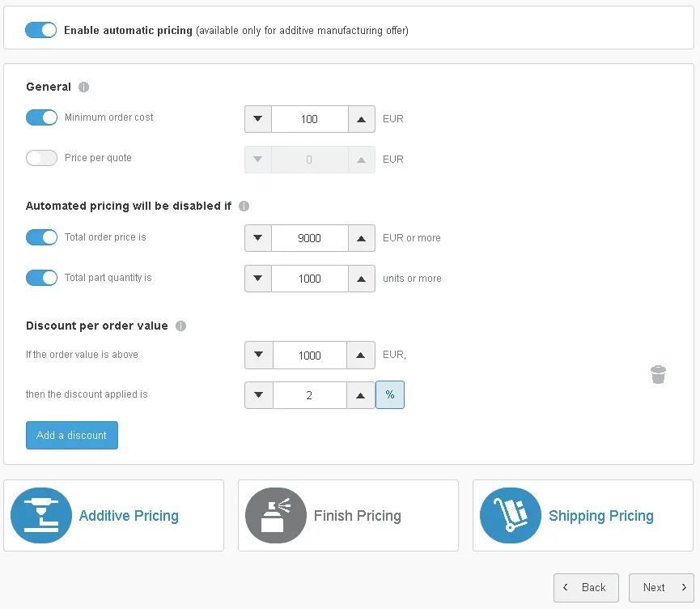700x609 pixels.
Task: Enable the Price per quote toggle
Action: [40, 157]
